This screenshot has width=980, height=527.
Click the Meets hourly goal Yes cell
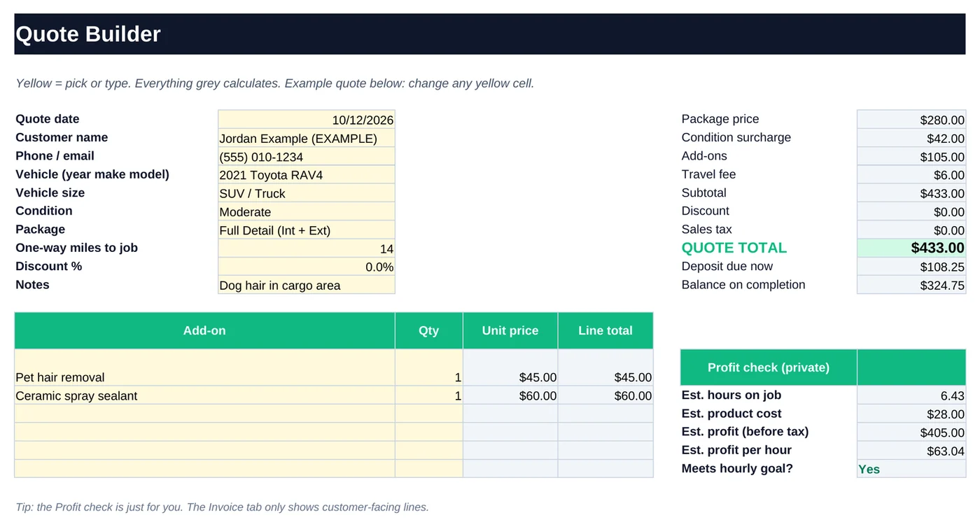point(911,469)
